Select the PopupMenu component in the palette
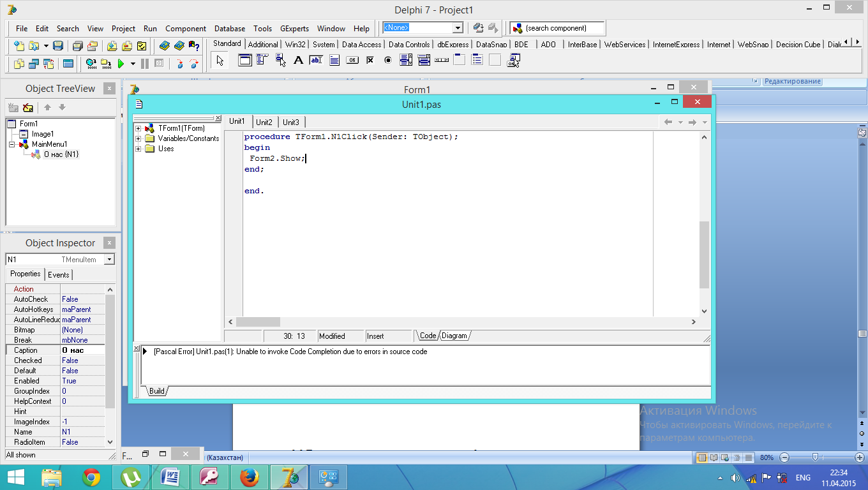 [280, 61]
